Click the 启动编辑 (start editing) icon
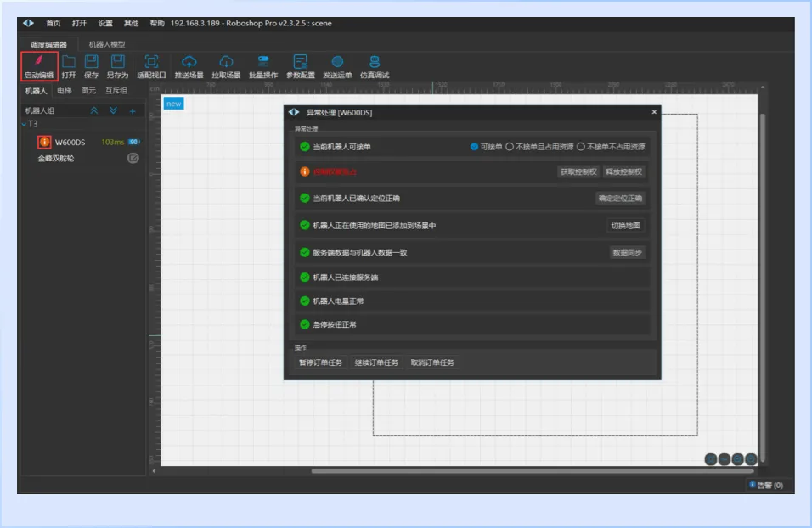The height and width of the screenshot is (528, 812). 39,60
